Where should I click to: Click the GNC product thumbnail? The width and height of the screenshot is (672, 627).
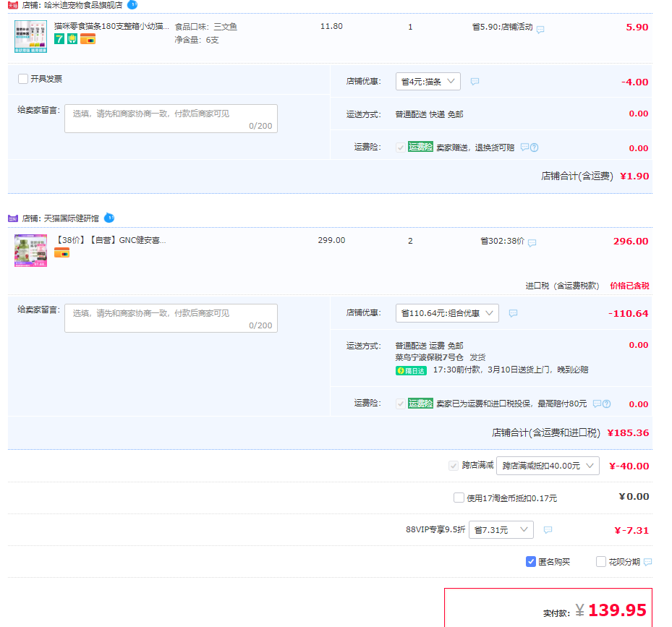(31, 251)
